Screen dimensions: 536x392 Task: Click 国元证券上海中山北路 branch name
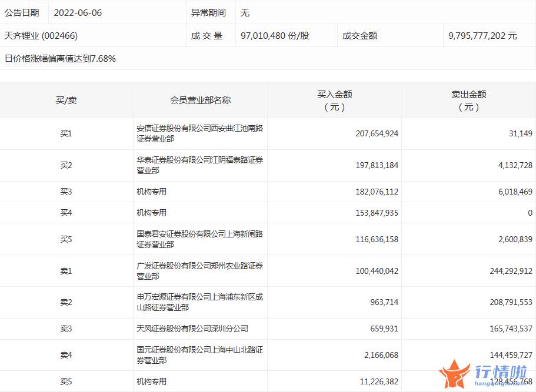tap(199, 355)
